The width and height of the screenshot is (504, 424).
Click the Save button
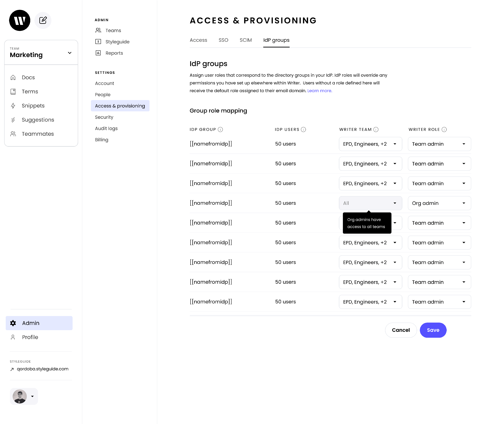pos(433,330)
